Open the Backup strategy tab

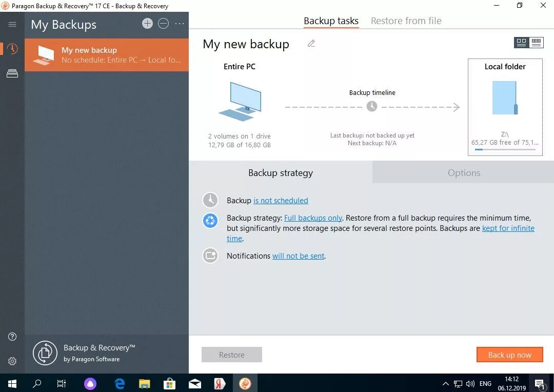pos(281,172)
